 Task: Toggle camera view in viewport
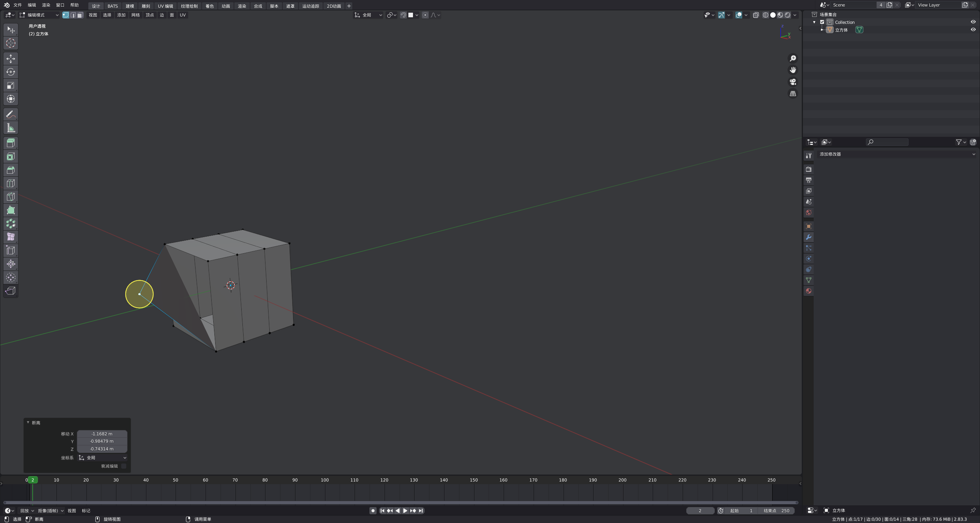click(x=793, y=82)
